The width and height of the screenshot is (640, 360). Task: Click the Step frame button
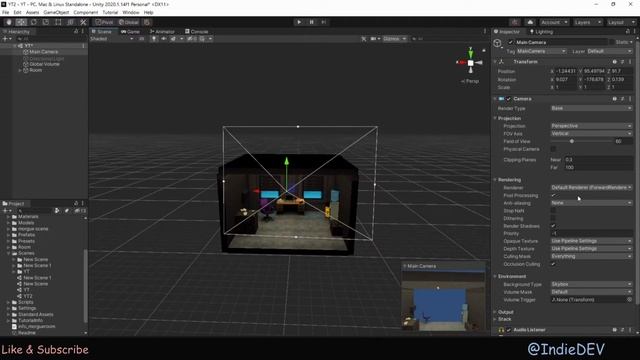point(323,22)
